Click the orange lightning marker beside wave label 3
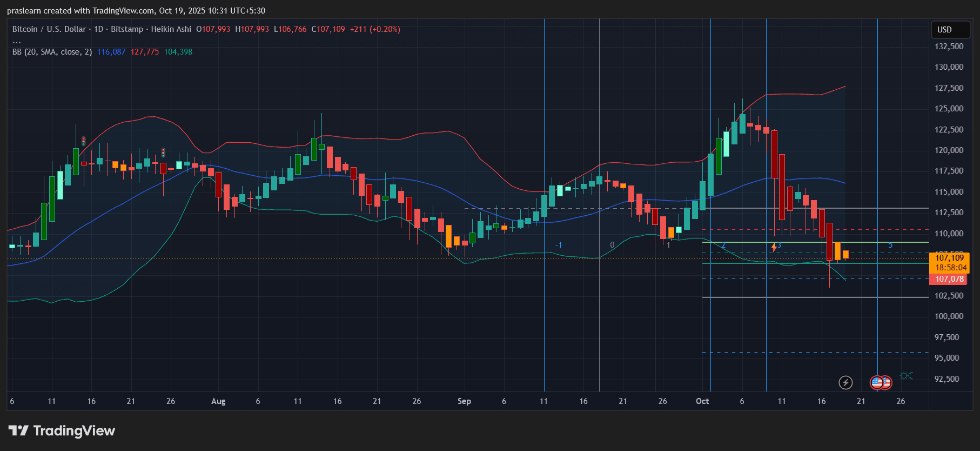 (774, 247)
